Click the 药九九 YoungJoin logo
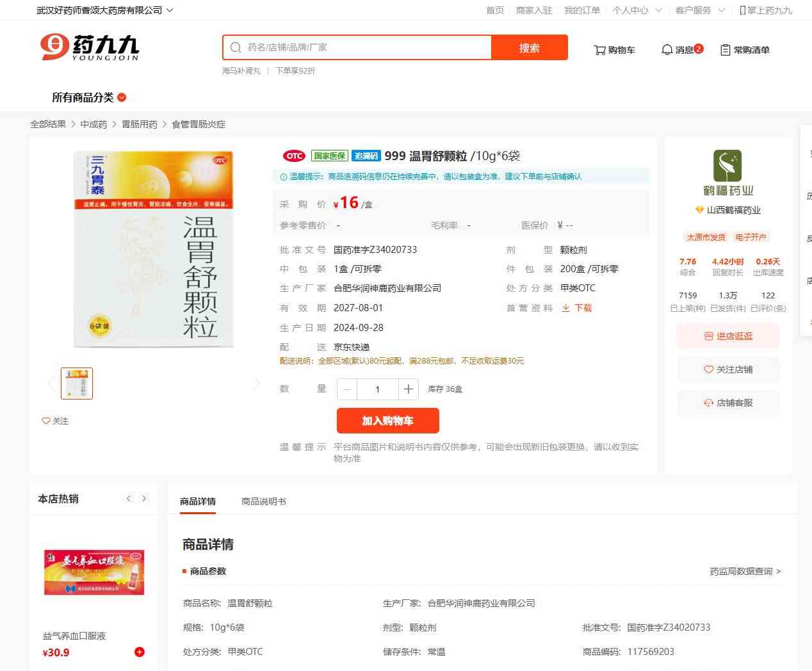 tap(90, 47)
